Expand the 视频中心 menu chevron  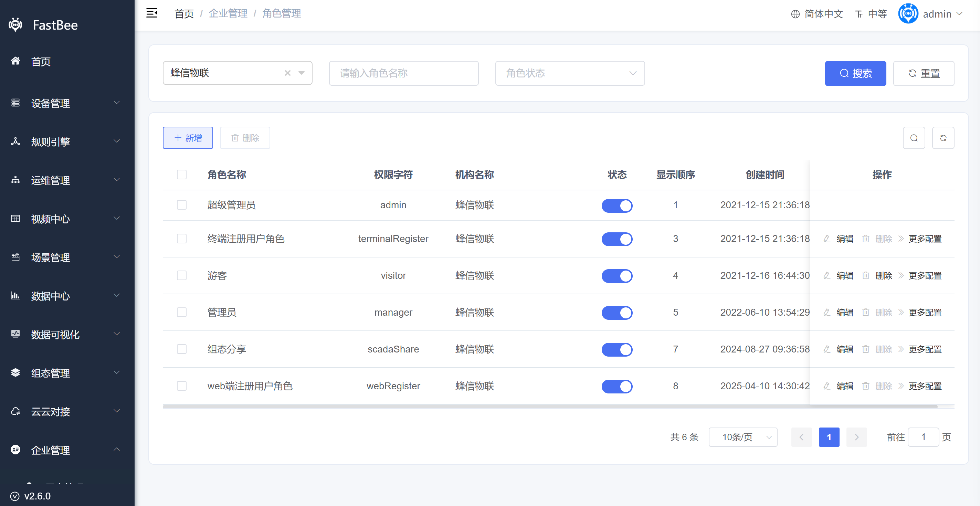(x=117, y=218)
